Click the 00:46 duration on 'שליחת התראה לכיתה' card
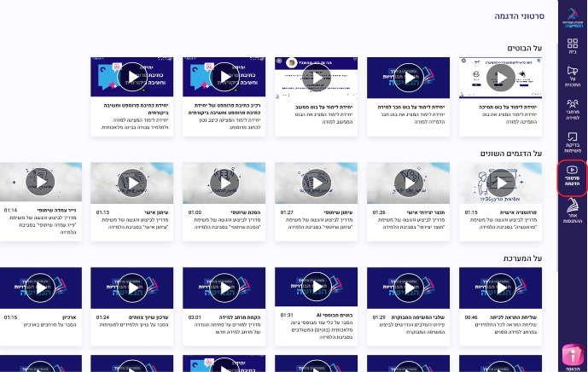The height and width of the screenshot is (372, 588). 471,317
